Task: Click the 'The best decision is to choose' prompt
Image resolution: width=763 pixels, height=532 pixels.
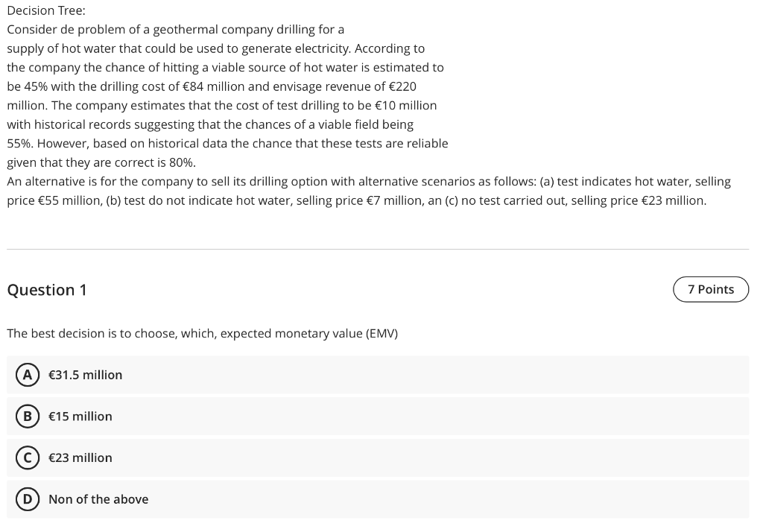Action: click(202, 334)
